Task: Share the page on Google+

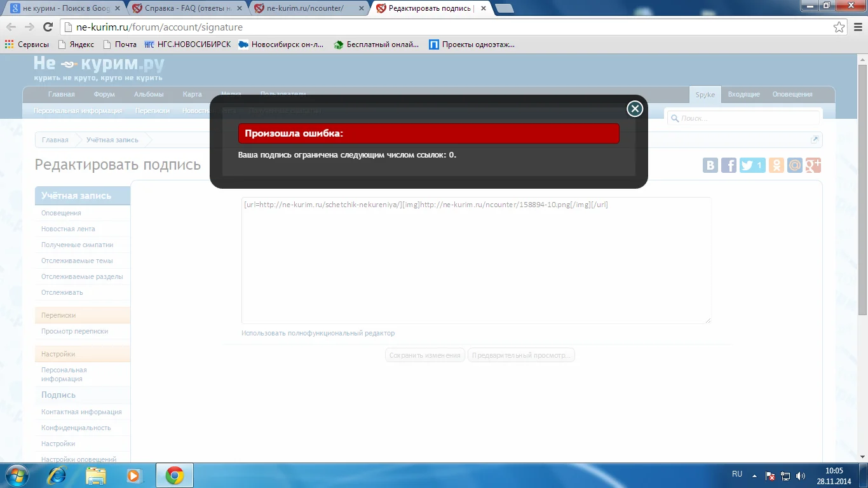Action: click(x=813, y=165)
